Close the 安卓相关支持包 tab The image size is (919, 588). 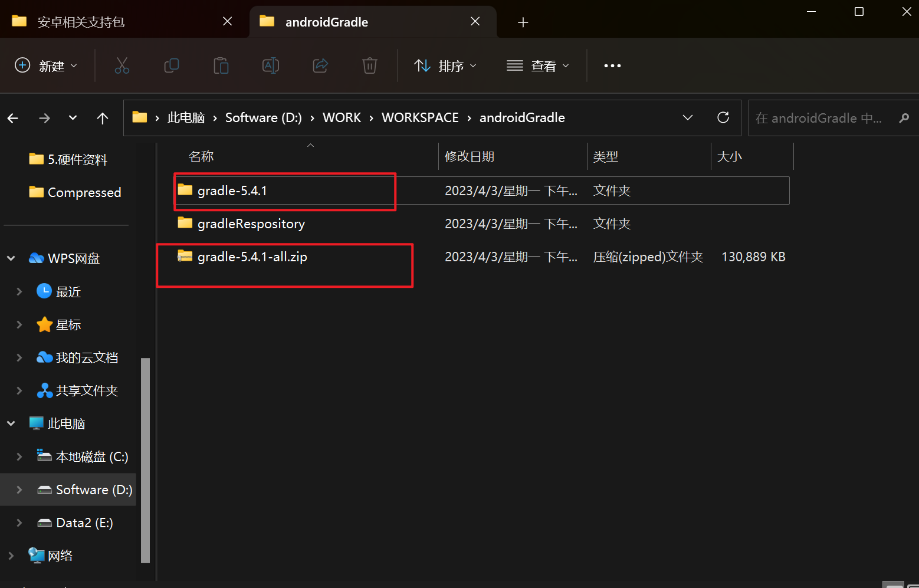pyautogui.click(x=227, y=22)
